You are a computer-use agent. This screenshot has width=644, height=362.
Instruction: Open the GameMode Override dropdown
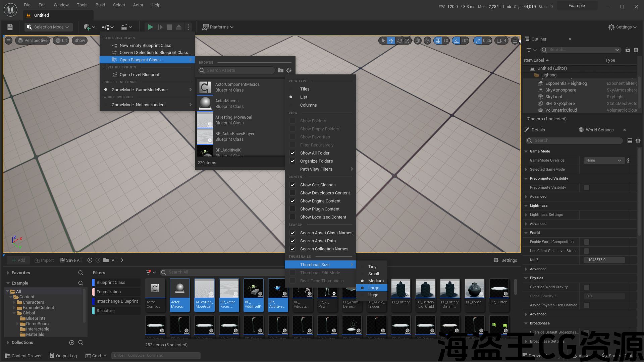pos(604,161)
